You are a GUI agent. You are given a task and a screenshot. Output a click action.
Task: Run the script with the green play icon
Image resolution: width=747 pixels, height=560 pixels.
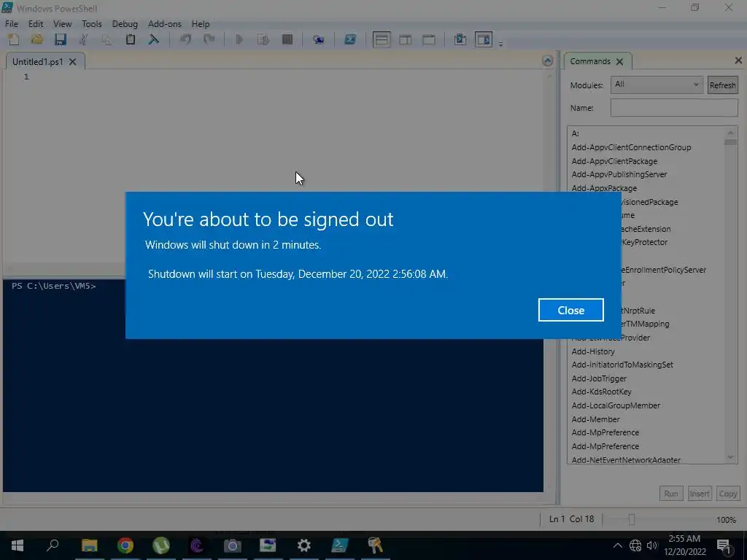tap(239, 39)
